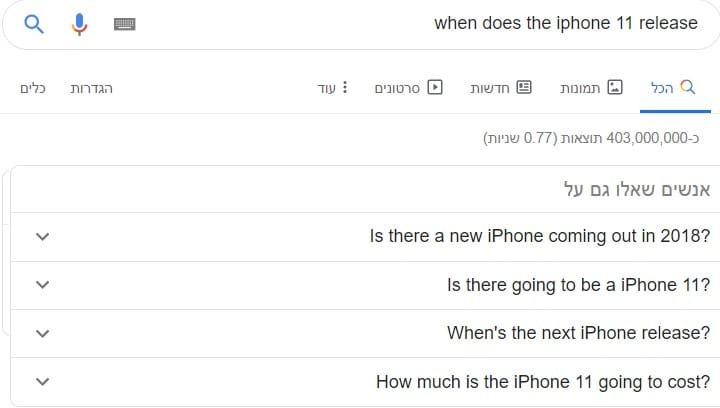Switch to the חדשות news tab
The width and height of the screenshot is (720, 408).
[x=501, y=88]
